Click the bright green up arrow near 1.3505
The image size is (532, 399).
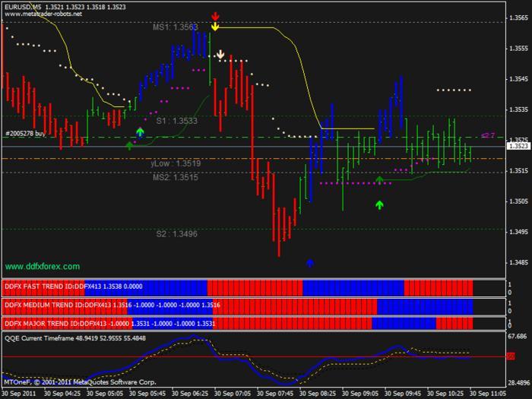click(x=380, y=204)
